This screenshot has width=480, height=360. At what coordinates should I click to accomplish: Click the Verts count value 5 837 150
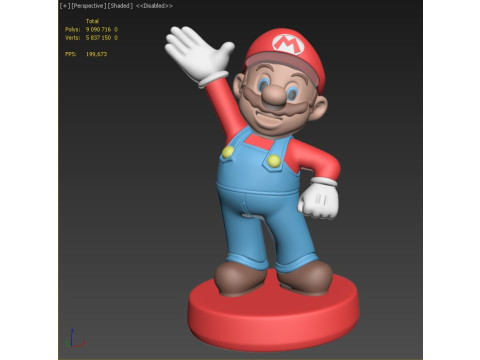click(x=98, y=38)
